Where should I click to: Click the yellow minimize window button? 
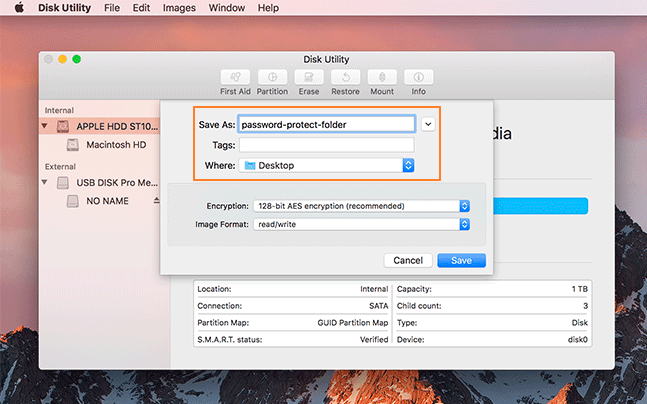pos(62,59)
